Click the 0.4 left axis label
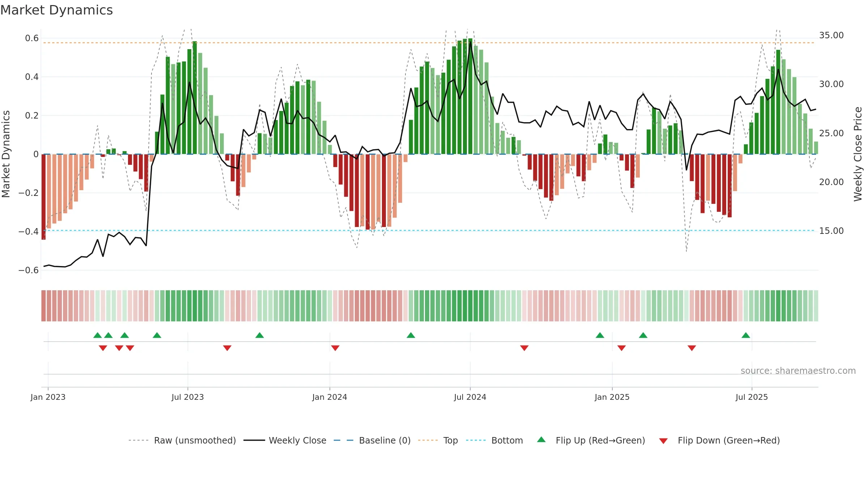 click(32, 77)
